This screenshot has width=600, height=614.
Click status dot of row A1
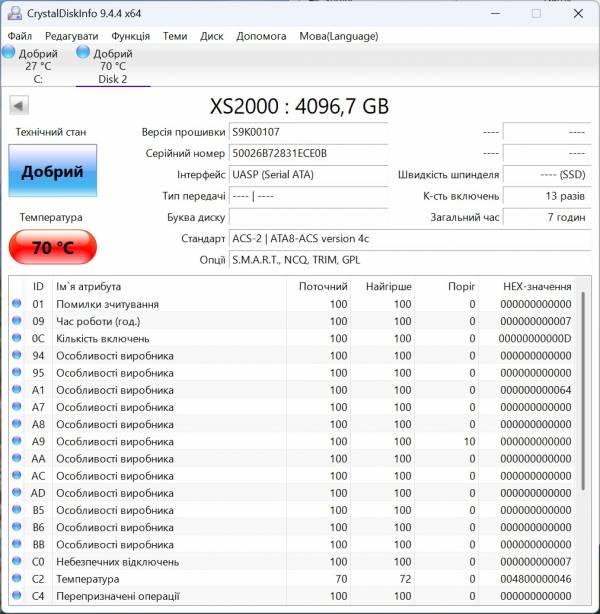click(16, 390)
